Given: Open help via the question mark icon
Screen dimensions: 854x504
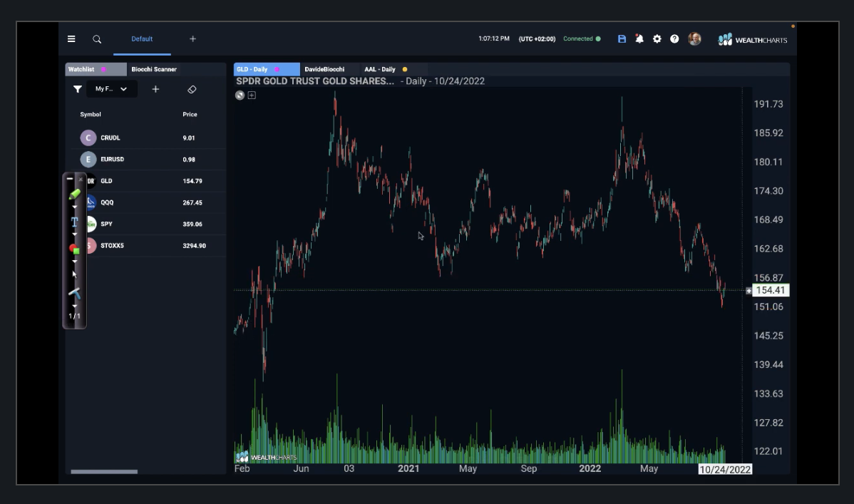Looking at the screenshot, I should pyautogui.click(x=674, y=38).
